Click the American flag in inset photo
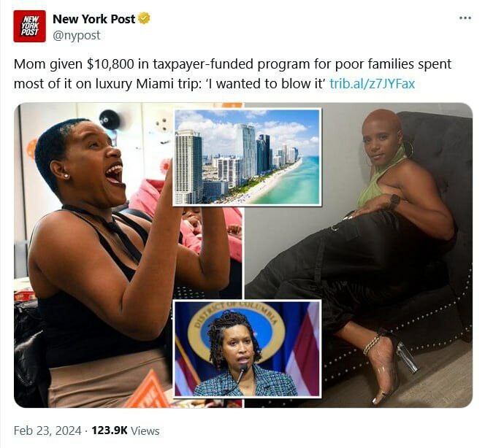 [303, 349]
